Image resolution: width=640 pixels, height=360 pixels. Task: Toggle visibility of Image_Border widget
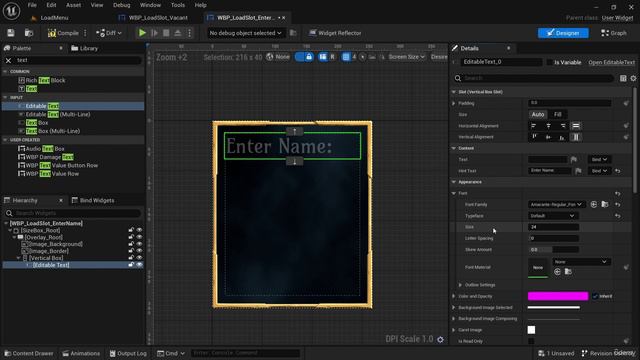pos(139,251)
